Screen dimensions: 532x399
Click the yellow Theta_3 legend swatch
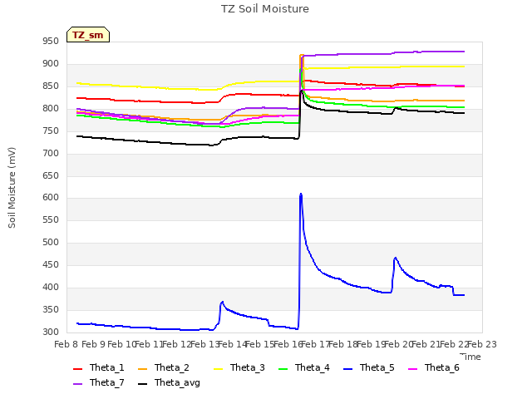tap(218, 369)
